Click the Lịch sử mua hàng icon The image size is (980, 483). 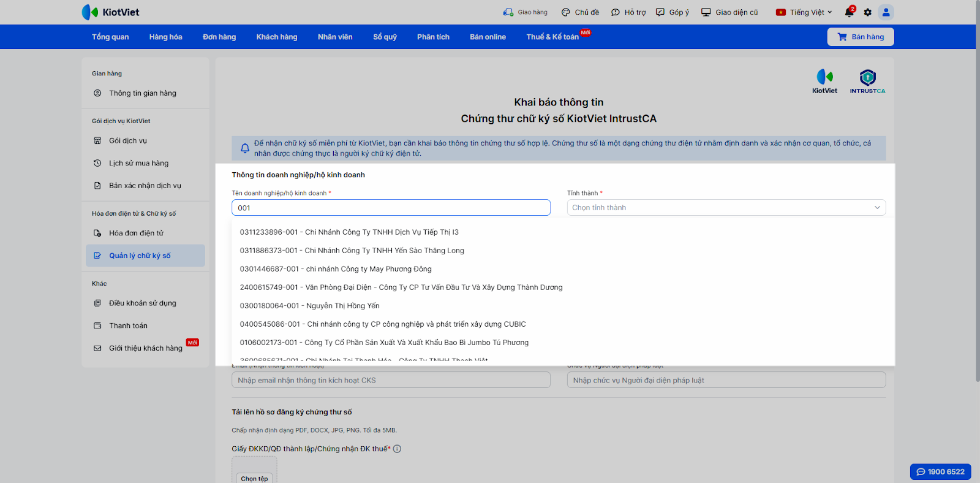point(97,163)
